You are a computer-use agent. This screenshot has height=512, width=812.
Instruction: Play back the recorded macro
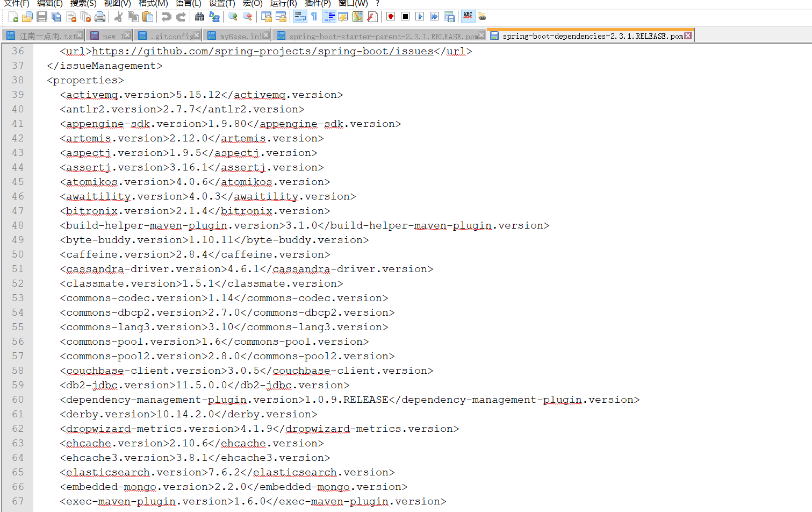(420, 17)
